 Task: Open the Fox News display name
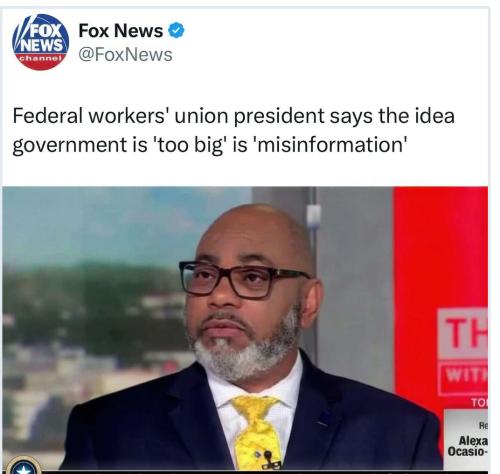point(121,31)
